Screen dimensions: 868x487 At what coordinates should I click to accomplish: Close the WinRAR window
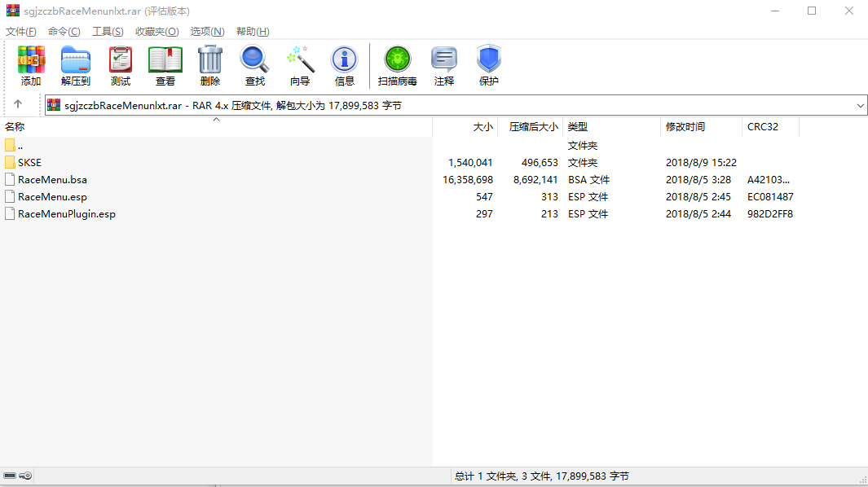[848, 11]
